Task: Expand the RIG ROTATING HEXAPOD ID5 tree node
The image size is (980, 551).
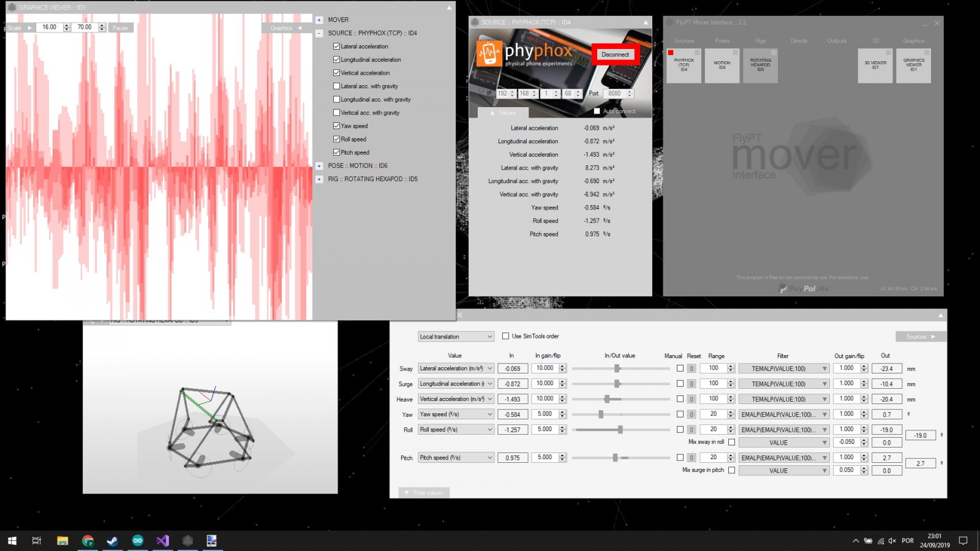Action: [319, 179]
